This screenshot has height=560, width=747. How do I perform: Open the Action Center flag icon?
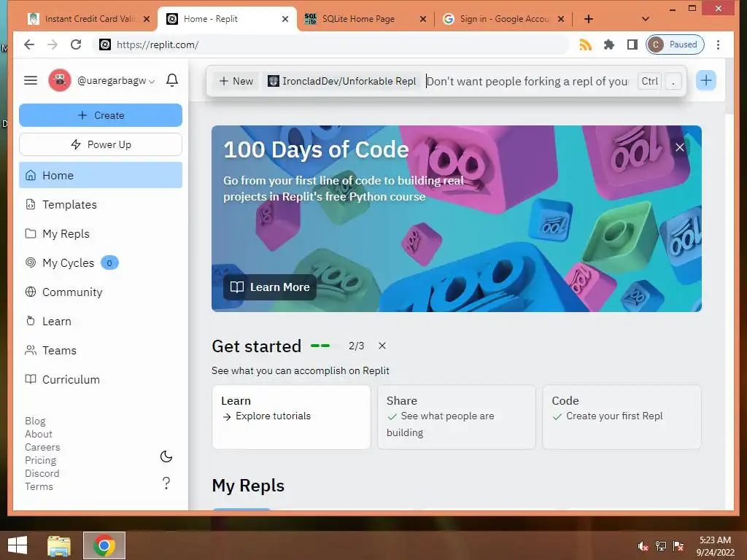click(678, 546)
